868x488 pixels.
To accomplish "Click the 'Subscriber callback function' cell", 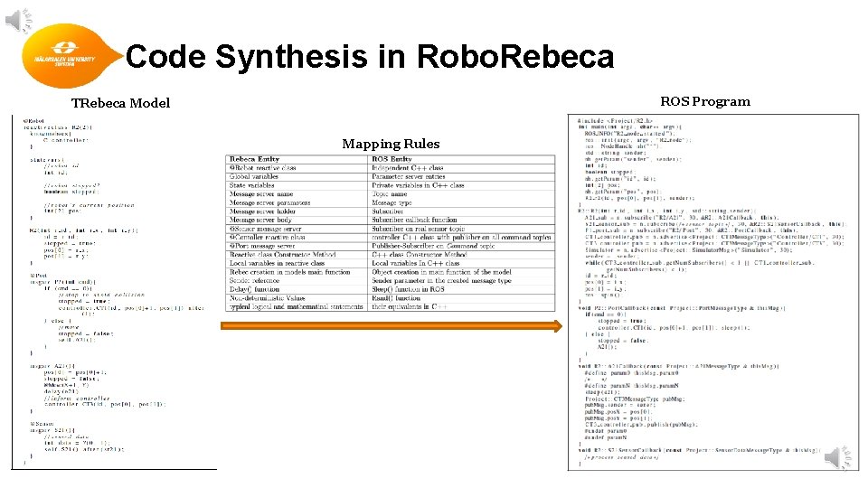I will click(462, 220).
